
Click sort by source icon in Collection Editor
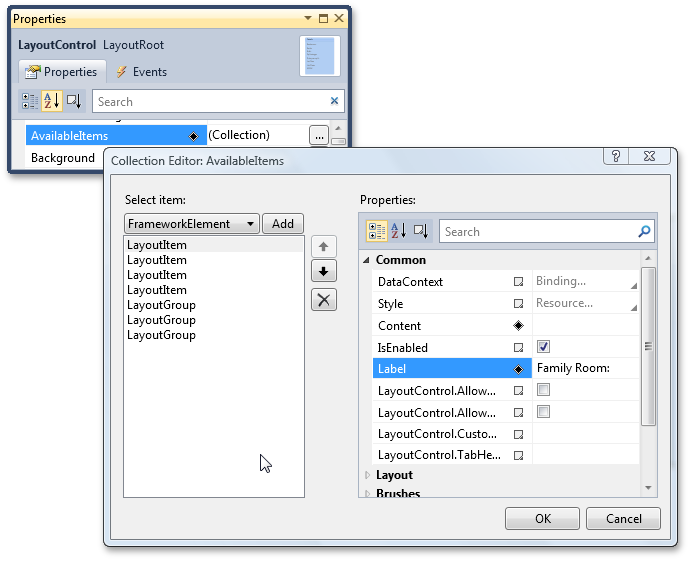pos(420,231)
